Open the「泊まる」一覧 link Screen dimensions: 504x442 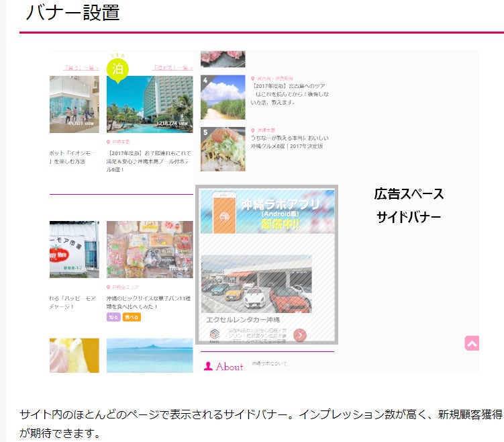point(172,68)
